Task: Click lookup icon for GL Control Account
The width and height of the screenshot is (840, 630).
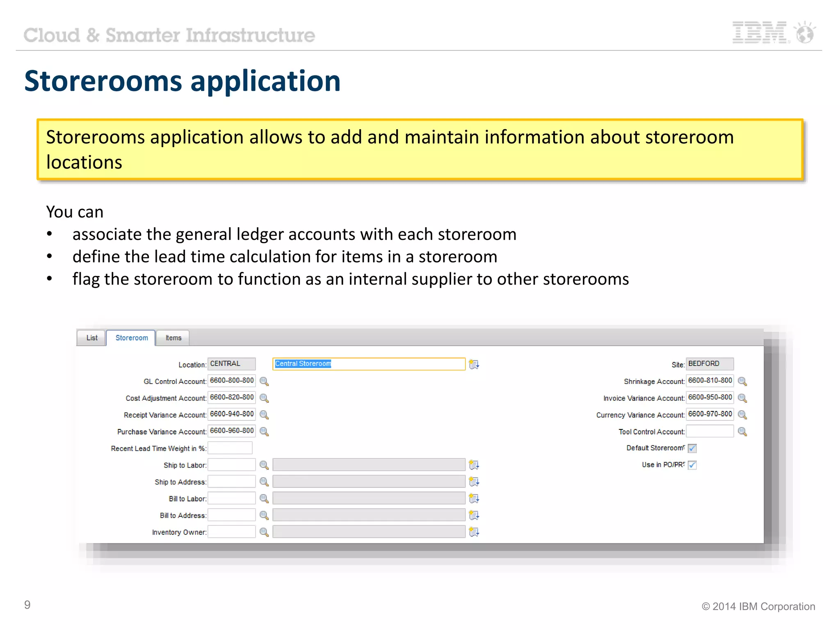Action: 264,381
